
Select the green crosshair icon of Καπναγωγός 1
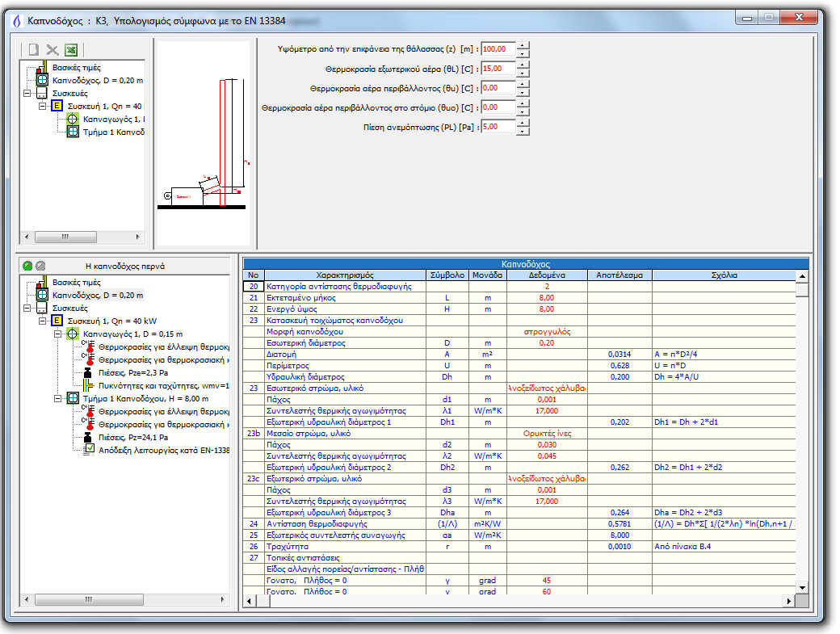(x=72, y=334)
